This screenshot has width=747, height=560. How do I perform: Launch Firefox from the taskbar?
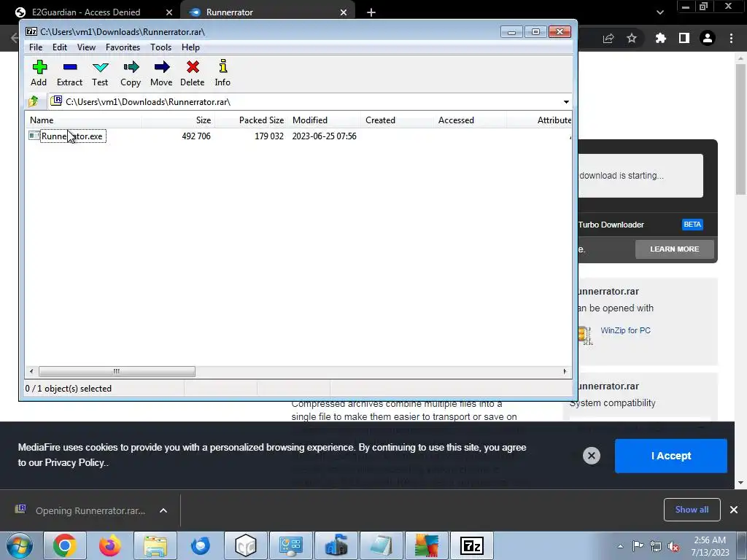(x=110, y=545)
